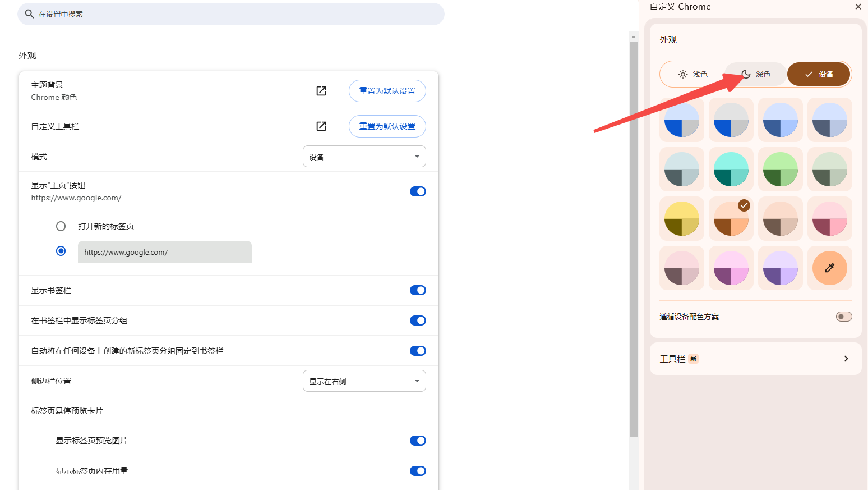Toggle 显示标签页预览图片 switch
The height and width of the screenshot is (490, 868).
pos(418,441)
